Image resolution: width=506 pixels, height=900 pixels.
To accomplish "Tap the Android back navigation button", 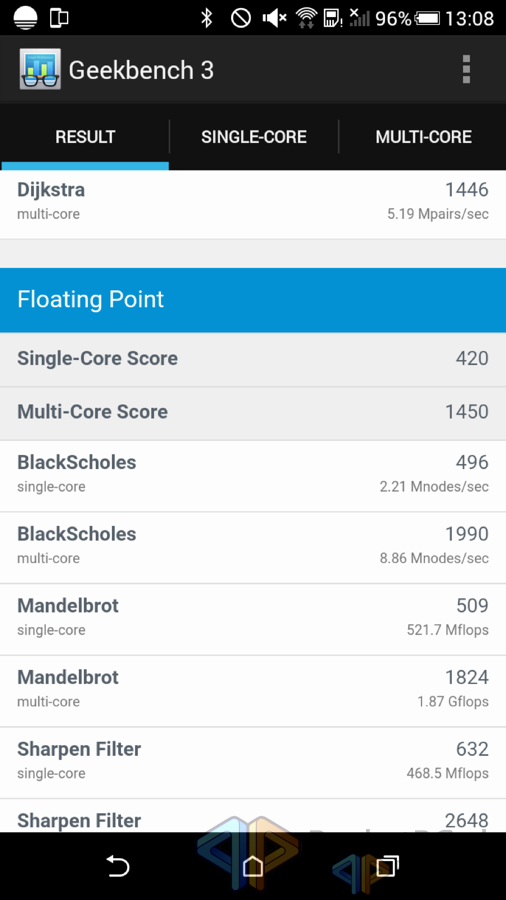I will [118, 866].
